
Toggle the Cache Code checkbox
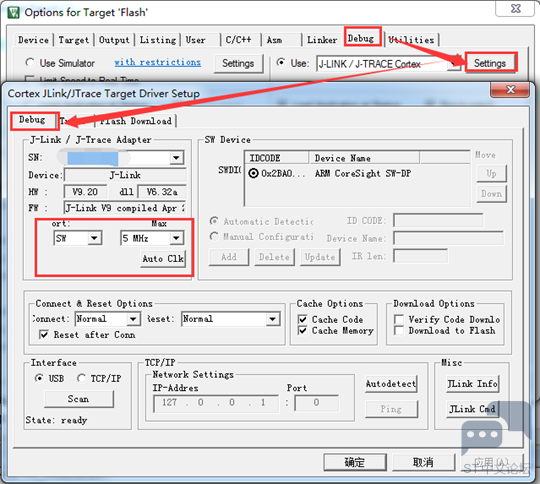click(302, 319)
